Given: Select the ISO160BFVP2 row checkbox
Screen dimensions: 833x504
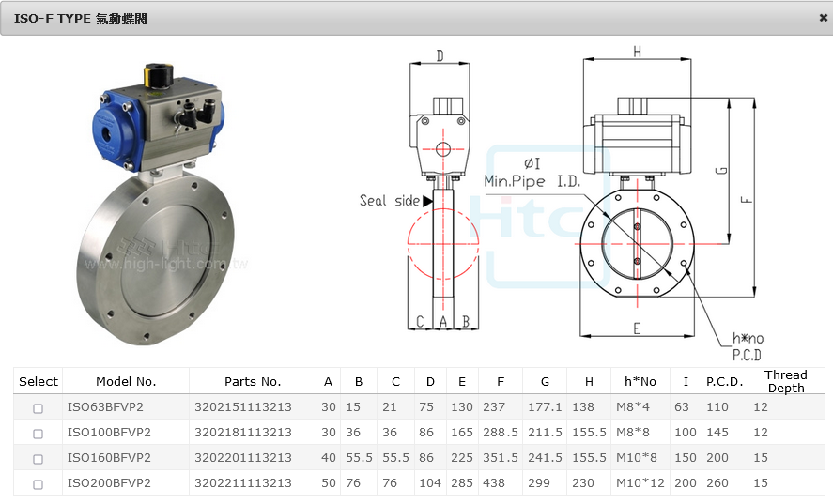Looking at the screenshot, I should pos(39,459).
